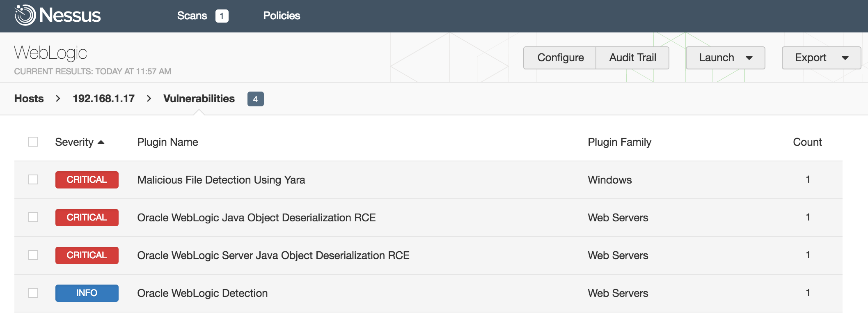Click the Severity sort arrow

pos(101,142)
